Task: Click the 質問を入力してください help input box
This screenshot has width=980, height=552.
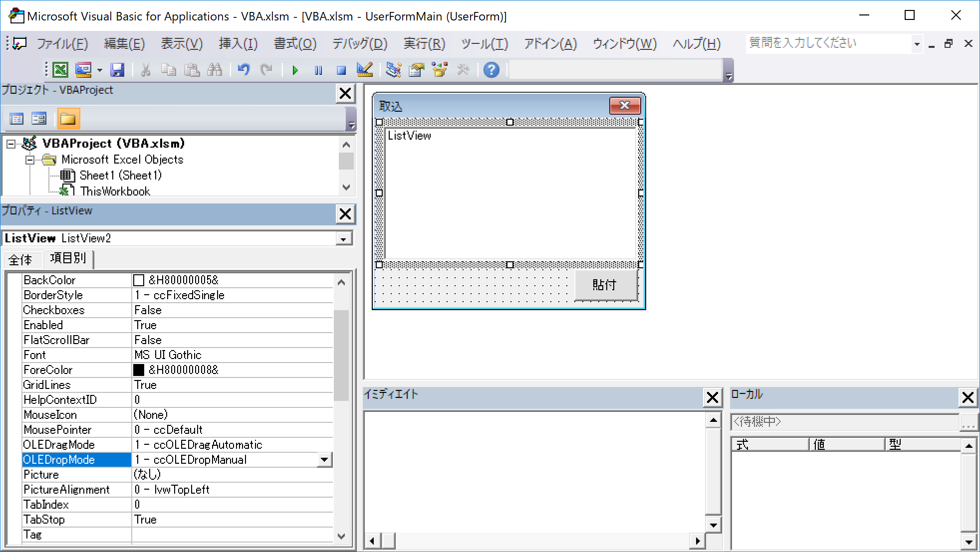Action: click(x=828, y=43)
